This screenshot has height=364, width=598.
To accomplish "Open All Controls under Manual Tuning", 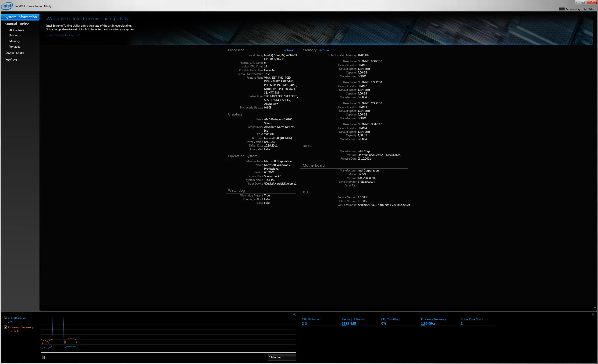I will (17, 30).
